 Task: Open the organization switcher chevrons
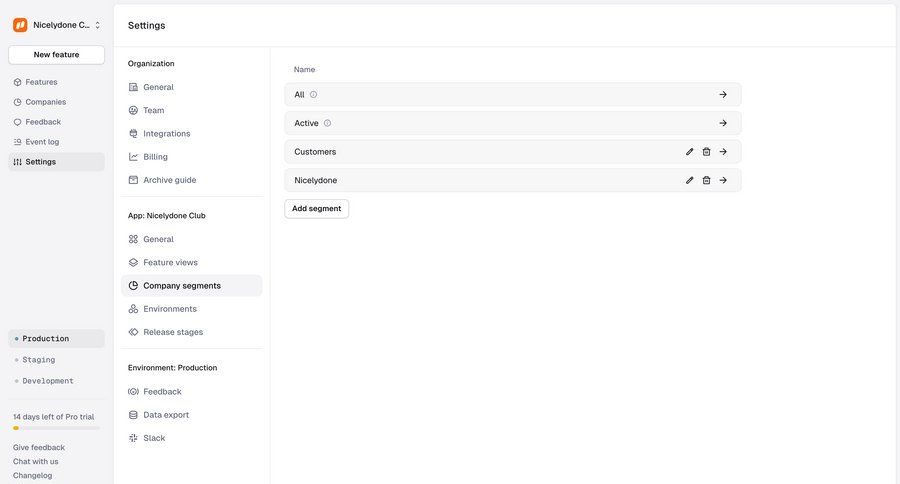coord(98,25)
